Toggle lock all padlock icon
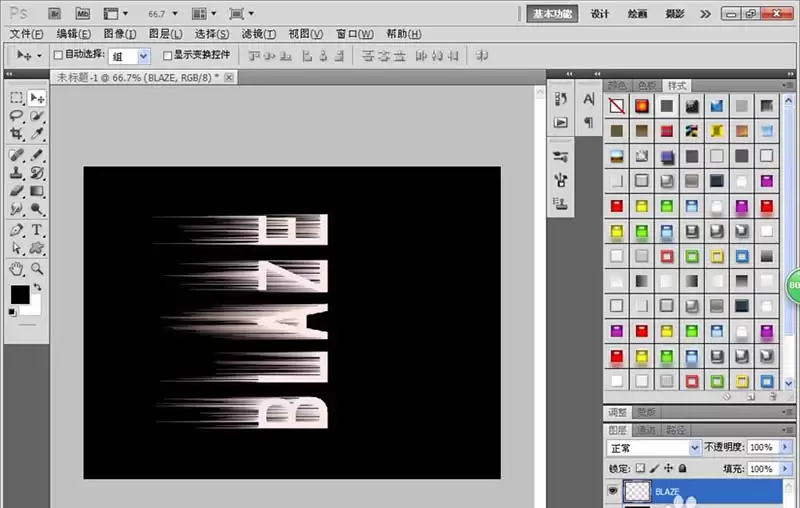Screen dimensions: 800x508 click(683, 468)
